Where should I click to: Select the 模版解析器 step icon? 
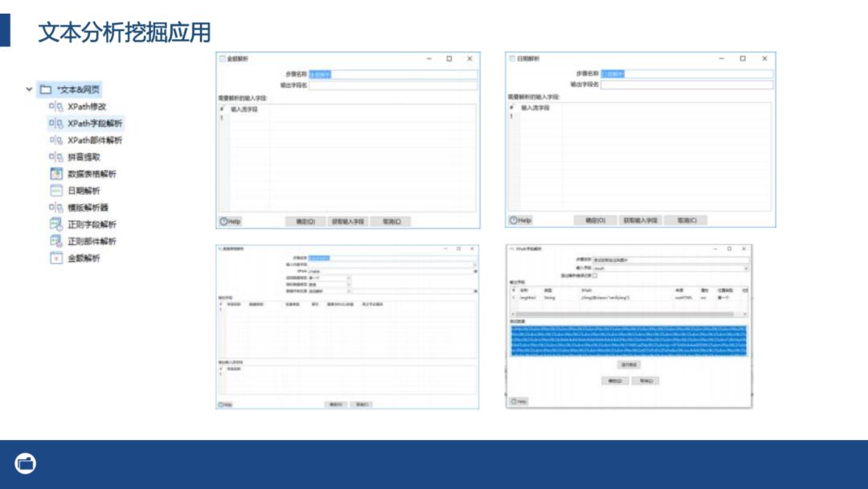tap(56, 208)
